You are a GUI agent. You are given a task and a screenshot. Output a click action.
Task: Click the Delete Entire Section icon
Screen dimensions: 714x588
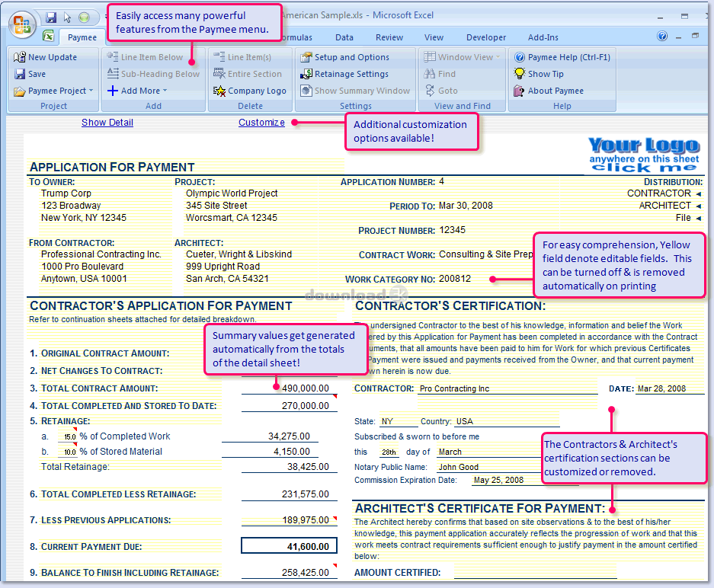pos(219,73)
